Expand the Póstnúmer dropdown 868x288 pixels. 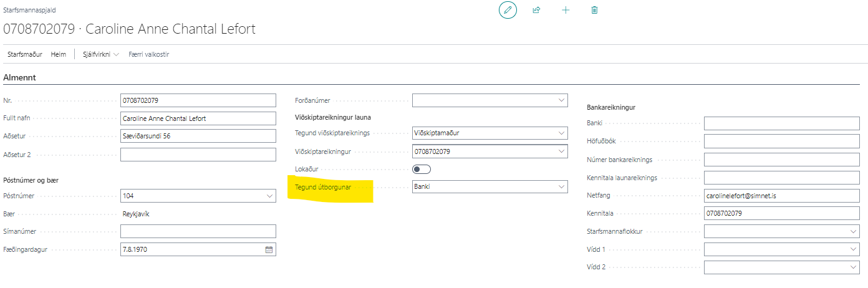pyautogui.click(x=269, y=196)
